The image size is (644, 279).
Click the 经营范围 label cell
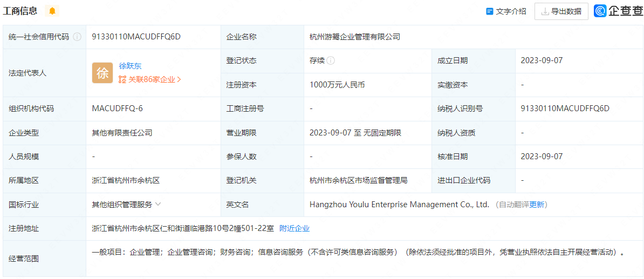[x=44, y=258]
